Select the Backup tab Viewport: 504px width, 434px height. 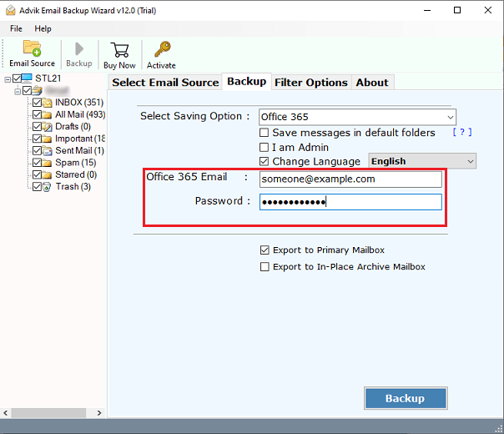pyautogui.click(x=246, y=81)
